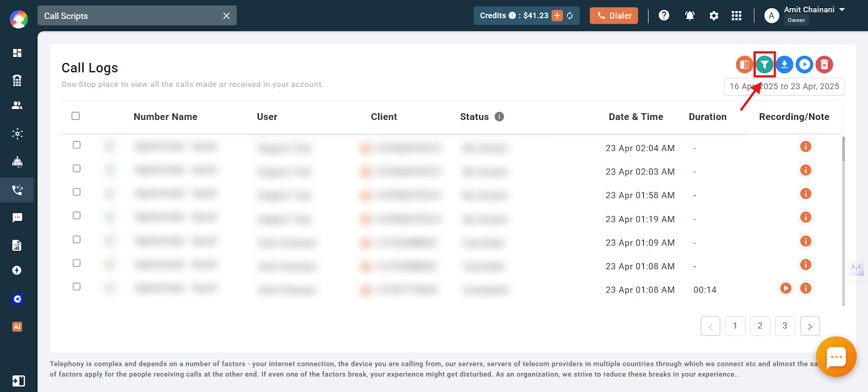The height and width of the screenshot is (392, 868).
Task: Clear the Call Scripts search field
Action: (x=226, y=16)
